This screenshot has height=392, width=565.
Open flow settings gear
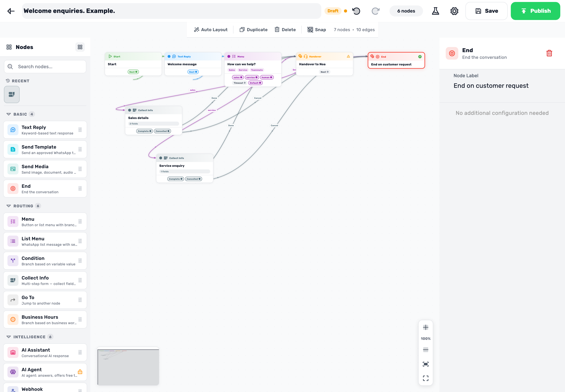pos(454,11)
